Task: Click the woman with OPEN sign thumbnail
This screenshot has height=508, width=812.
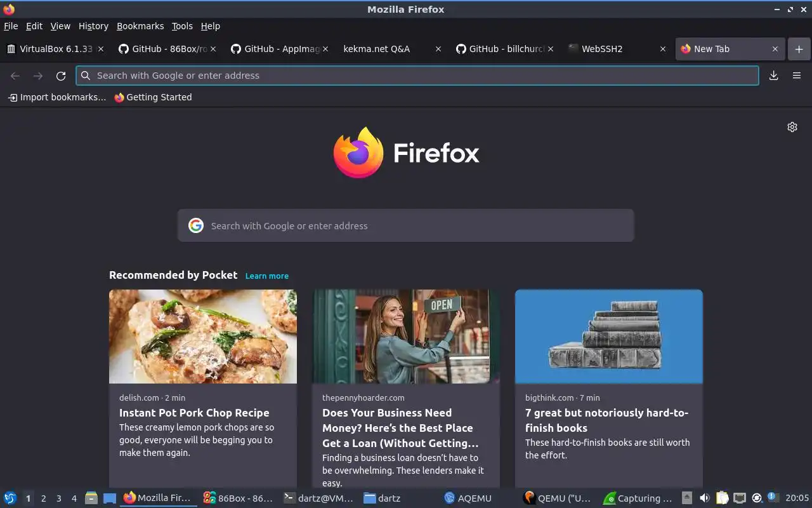Action: [406, 337]
